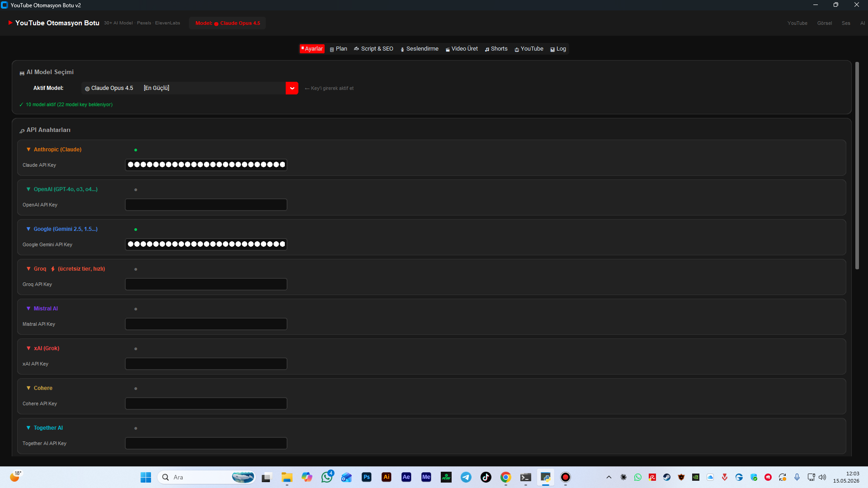Collapse the xAI (Grok) section
This screenshot has height=488, width=868.
click(43, 348)
